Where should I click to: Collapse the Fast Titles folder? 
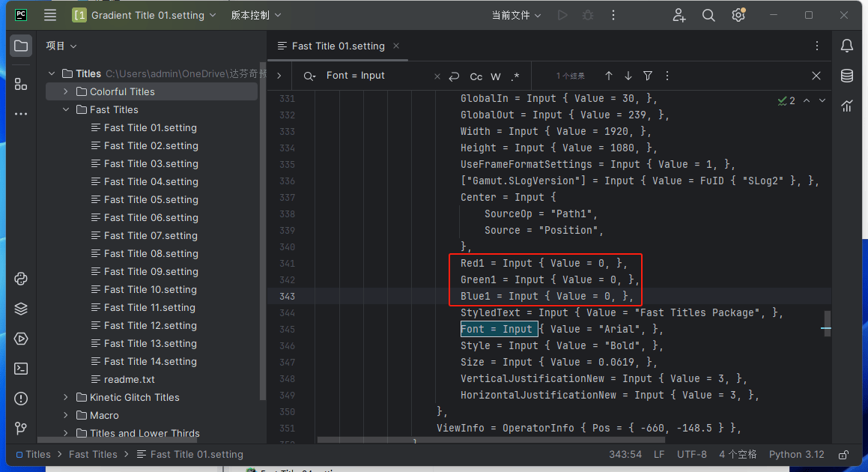[66, 109]
